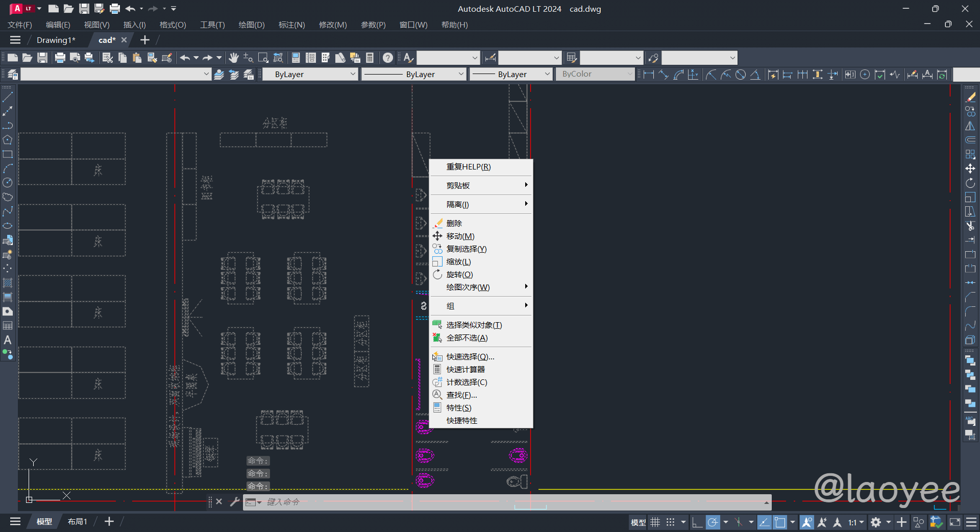Select the Pan hand tool
980x532 pixels.
pos(234,58)
